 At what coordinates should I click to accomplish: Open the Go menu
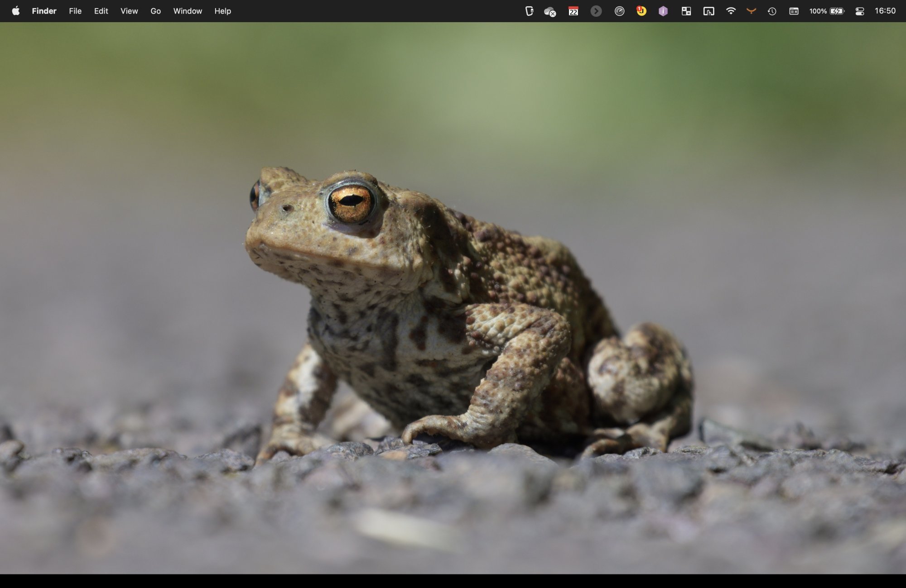coord(155,11)
